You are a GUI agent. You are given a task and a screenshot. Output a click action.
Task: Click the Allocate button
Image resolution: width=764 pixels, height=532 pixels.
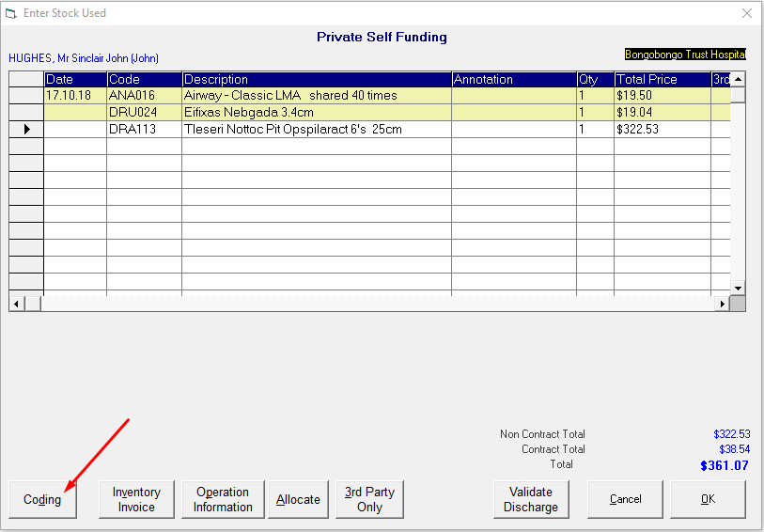click(x=298, y=499)
